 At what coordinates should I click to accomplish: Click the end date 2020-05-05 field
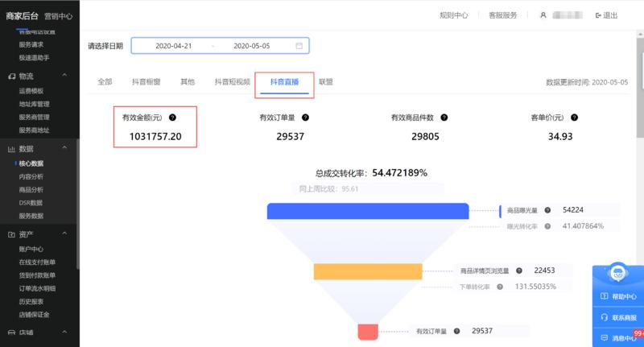tap(252, 46)
